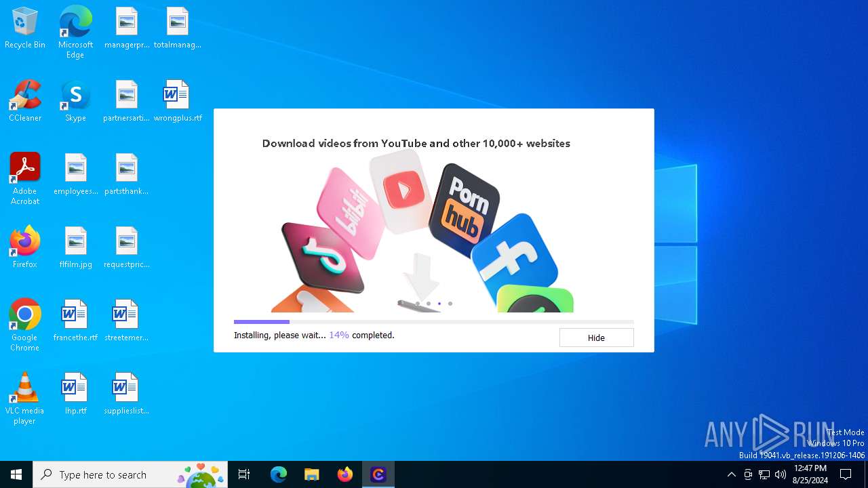Select the first carousel dot indicator
The image size is (868, 488).
coord(418,304)
